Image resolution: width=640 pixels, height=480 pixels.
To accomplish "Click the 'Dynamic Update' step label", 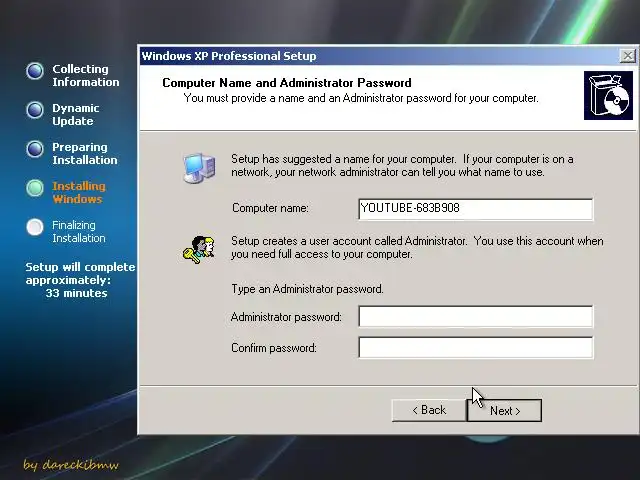I will [x=76, y=115].
